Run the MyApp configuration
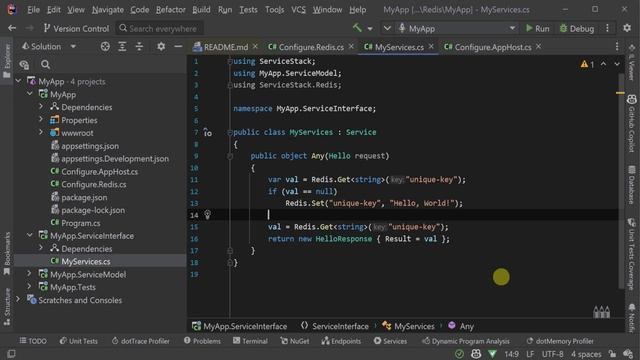640x360 pixels. [537, 29]
